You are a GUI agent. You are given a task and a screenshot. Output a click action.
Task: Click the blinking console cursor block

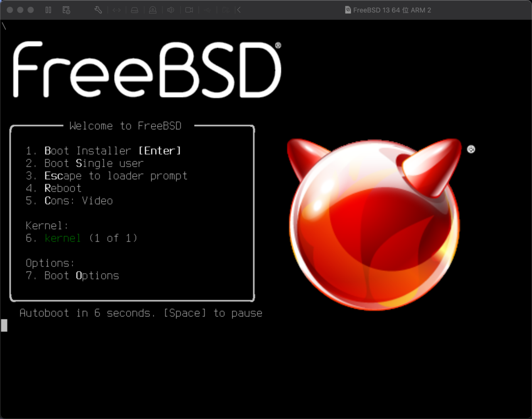pos(4,325)
